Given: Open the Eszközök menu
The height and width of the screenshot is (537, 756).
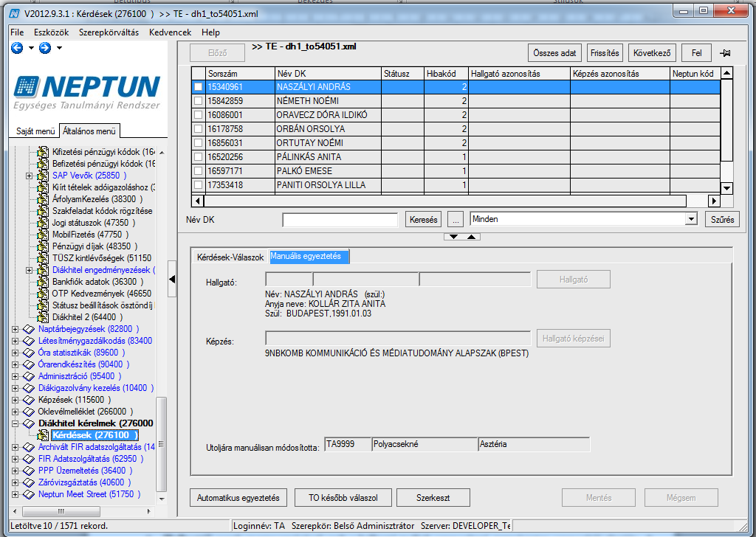Looking at the screenshot, I should tap(51, 32).
